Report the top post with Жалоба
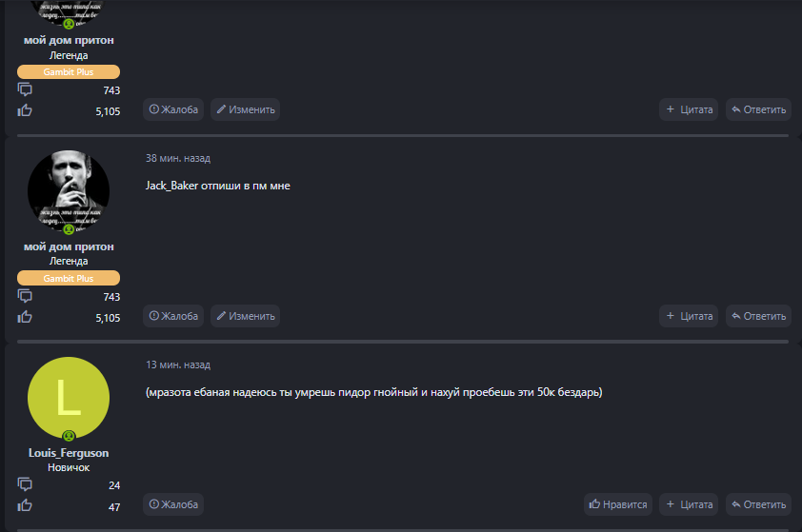802x532 pixels. coord(173,109)
